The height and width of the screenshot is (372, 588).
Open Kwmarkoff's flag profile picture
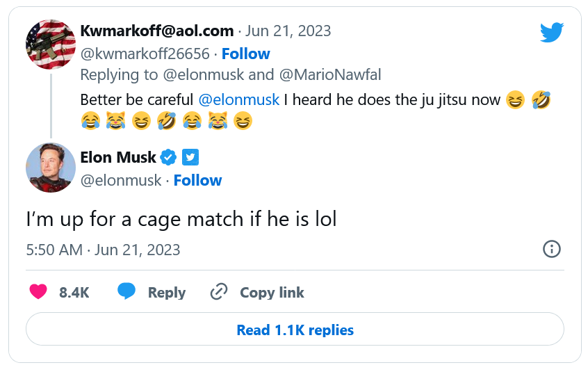(51, 45)
